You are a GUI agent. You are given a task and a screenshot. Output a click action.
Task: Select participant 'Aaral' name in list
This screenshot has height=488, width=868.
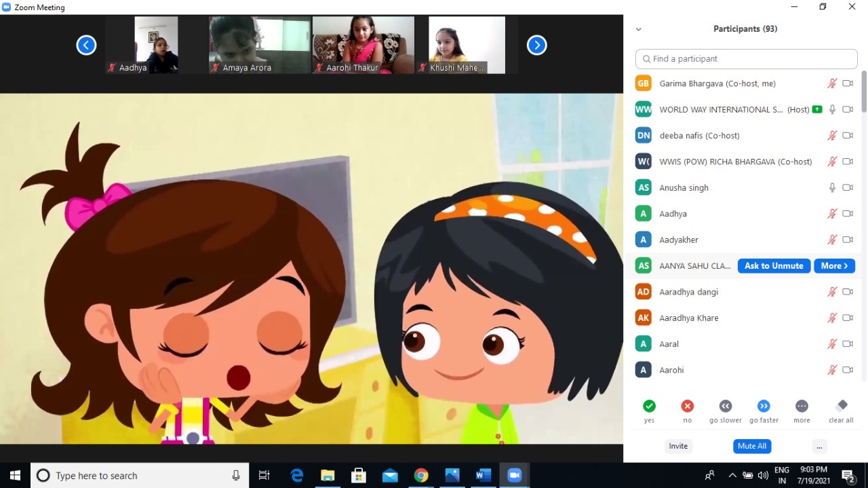tap(669, 344)
